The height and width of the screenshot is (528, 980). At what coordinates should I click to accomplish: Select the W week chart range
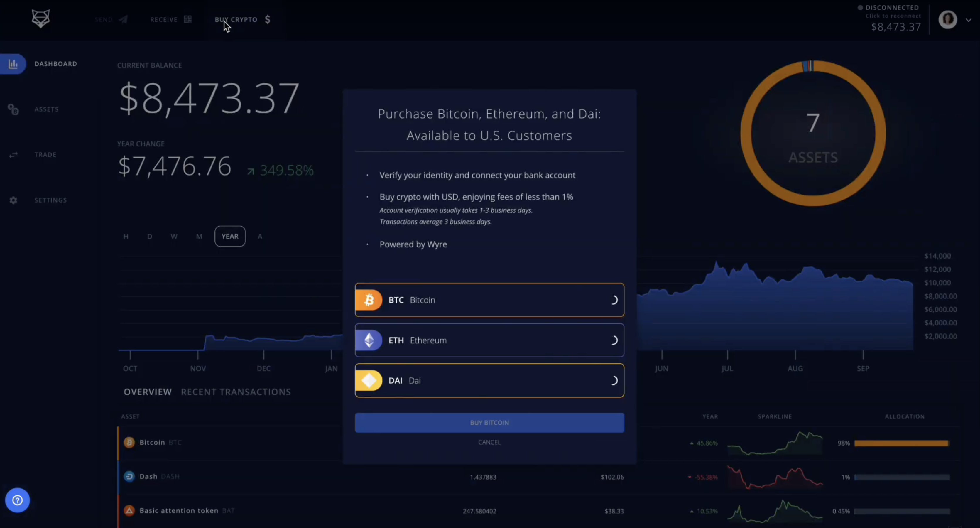[x=174, y=236]
